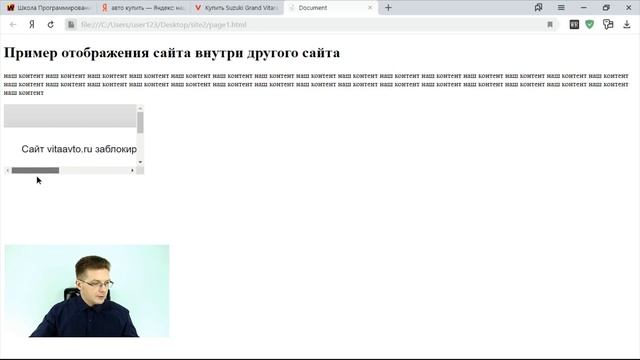Open the reader mode extension icon

[574, 24]
